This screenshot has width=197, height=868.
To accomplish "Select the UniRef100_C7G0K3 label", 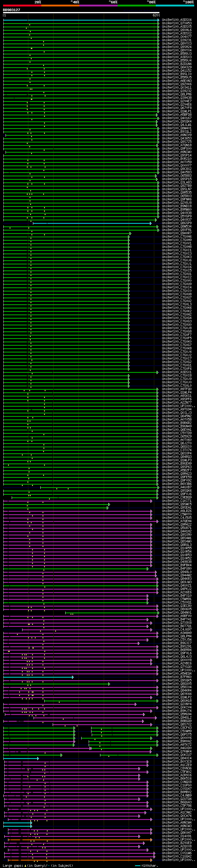I will [177, 257].
